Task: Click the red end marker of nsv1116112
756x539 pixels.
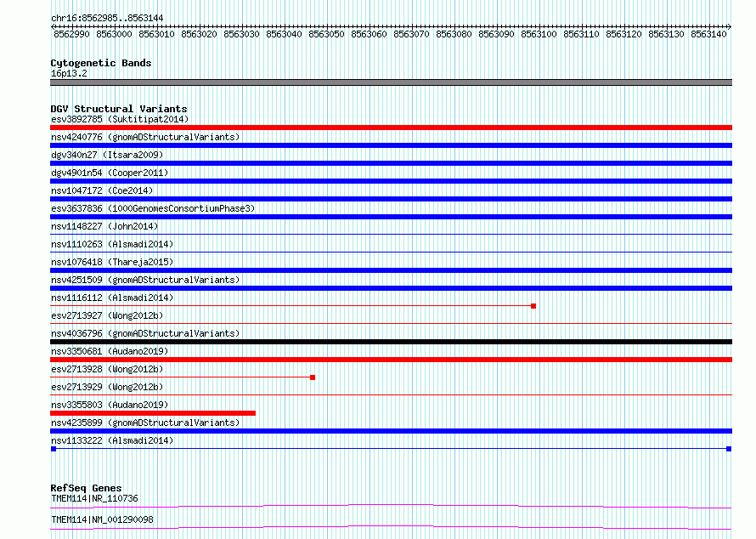Action: [x=533, y=306]
